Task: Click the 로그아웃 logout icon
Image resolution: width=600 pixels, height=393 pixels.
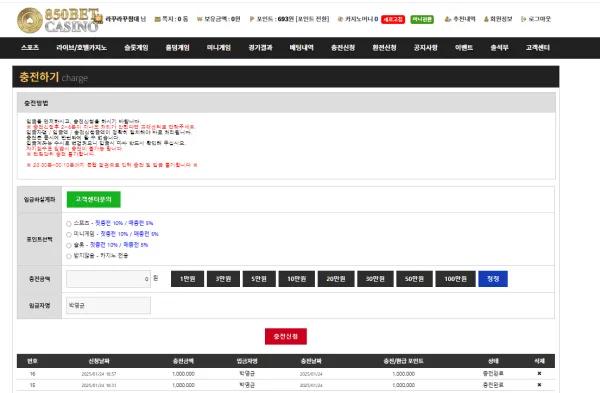Action: click(x=523, y=19)
